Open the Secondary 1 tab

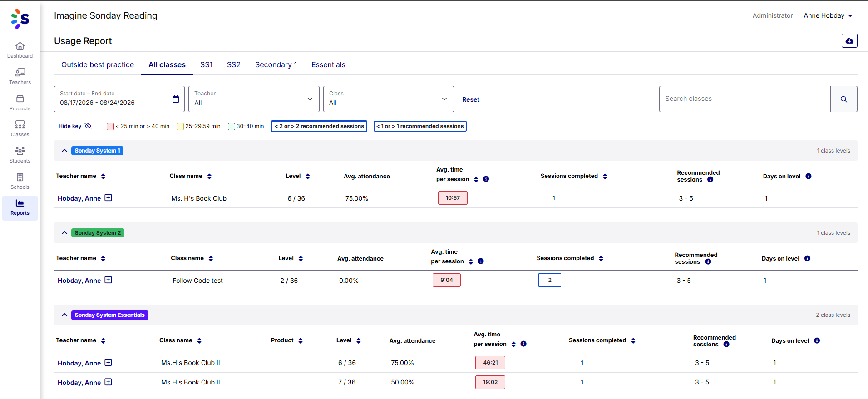click(x=276, y=65)
